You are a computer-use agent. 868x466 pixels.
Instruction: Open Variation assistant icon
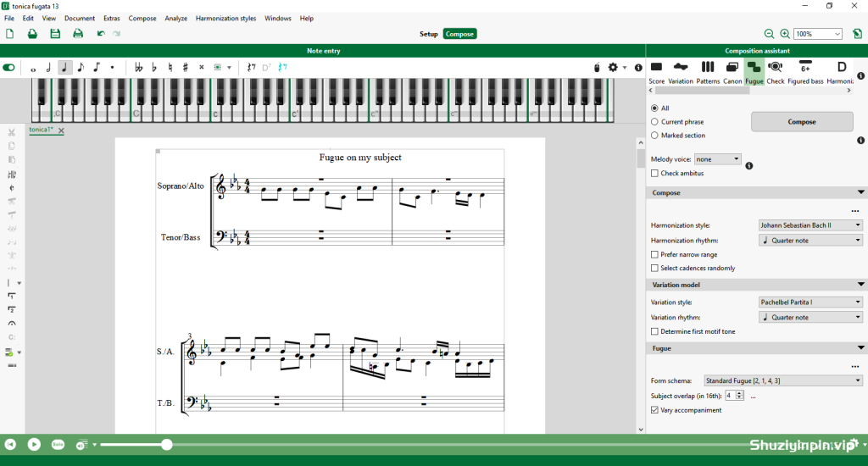click(x=681, y=73)
